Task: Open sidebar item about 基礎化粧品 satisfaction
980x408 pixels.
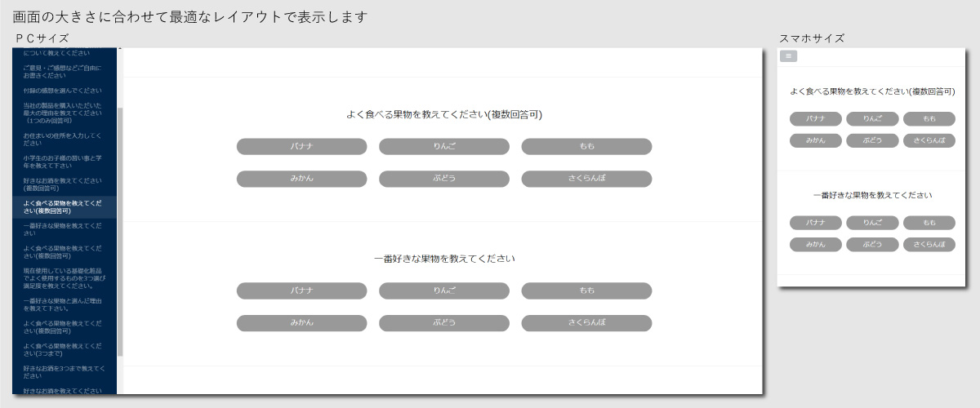Action: pos(63,278)
